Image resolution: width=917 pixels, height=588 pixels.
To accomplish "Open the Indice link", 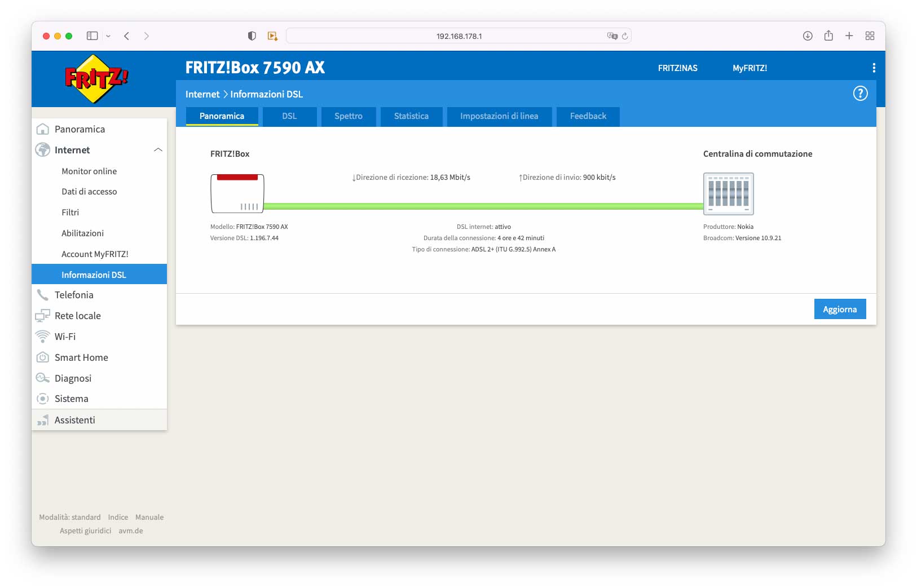I will coord(118,517).
